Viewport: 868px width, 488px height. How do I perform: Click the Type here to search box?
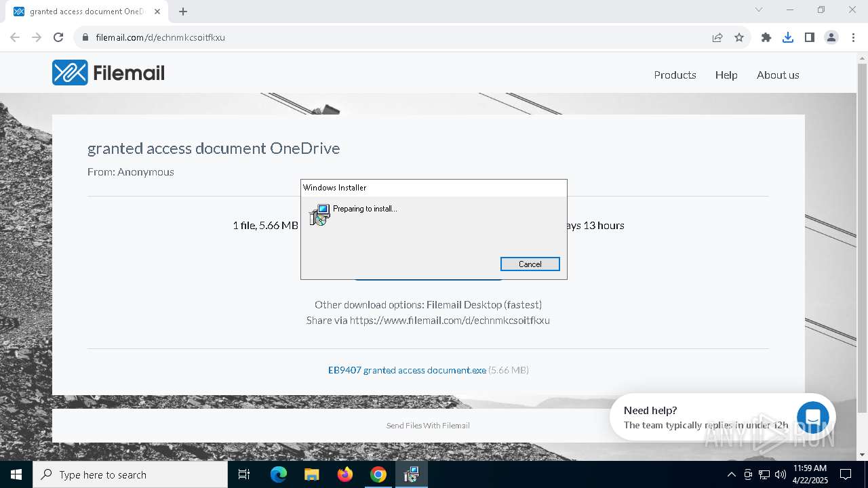click(x=130, y=474)
